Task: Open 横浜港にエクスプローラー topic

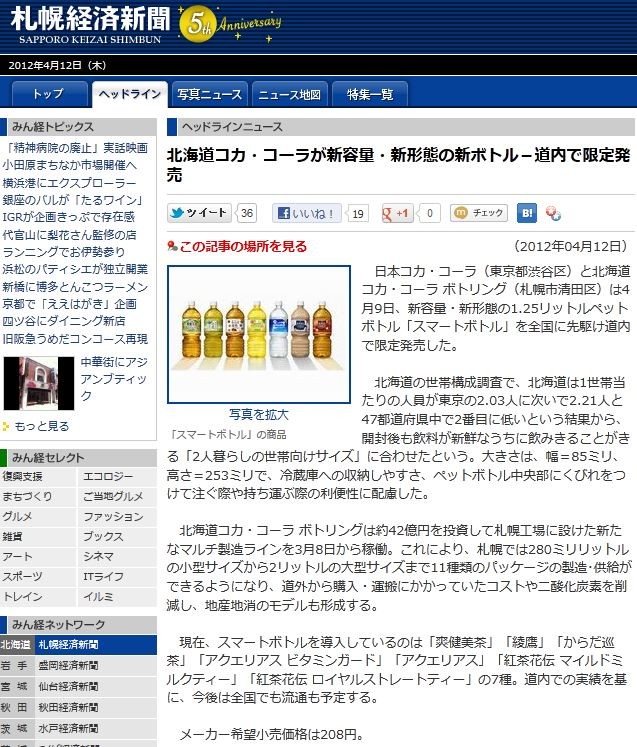Action: point(70,183)
